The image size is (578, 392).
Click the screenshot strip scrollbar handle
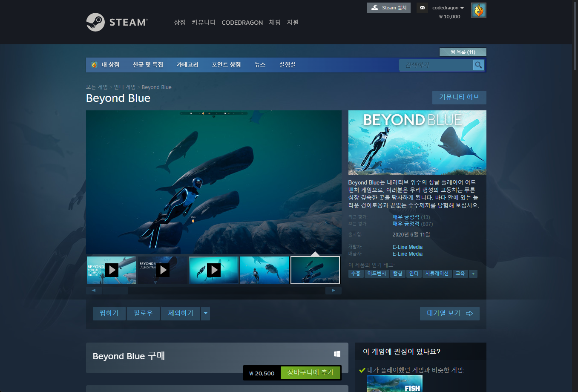coord(115,291)
